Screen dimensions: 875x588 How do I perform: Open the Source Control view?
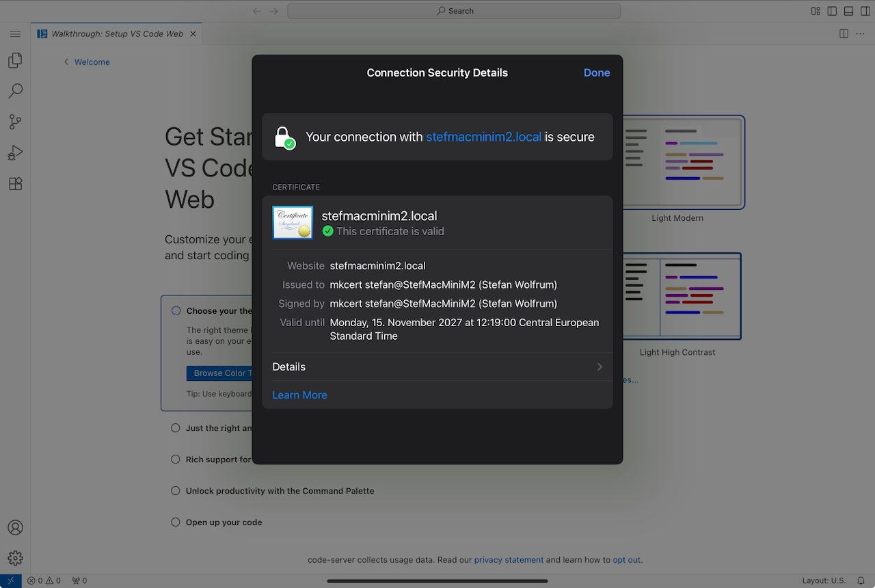point(15,122)
